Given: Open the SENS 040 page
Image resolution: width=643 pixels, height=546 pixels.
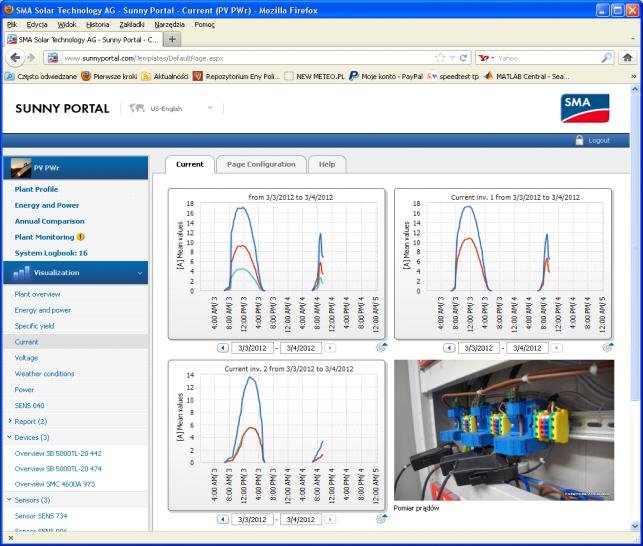Looking at the screenshot, I should click(x=29, y=405).
